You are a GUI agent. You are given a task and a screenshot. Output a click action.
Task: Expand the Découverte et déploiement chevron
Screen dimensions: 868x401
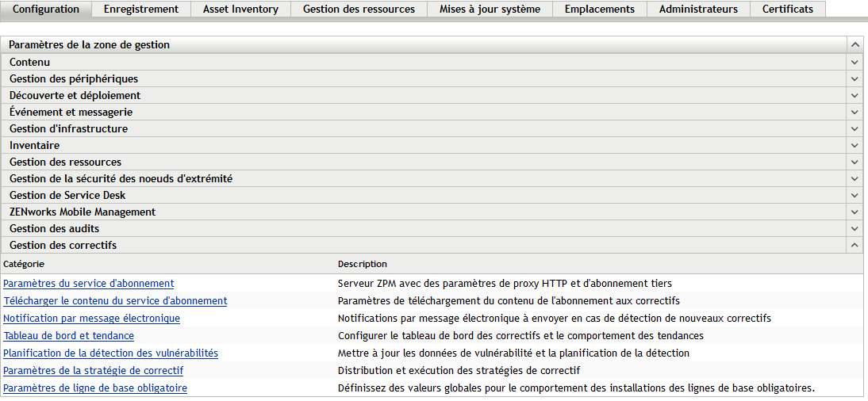click(855, 95)
